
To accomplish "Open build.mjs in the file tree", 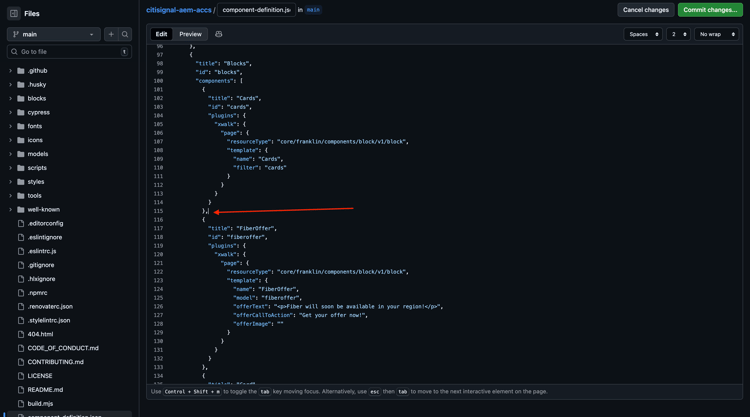I will click(x=40, y=404).
